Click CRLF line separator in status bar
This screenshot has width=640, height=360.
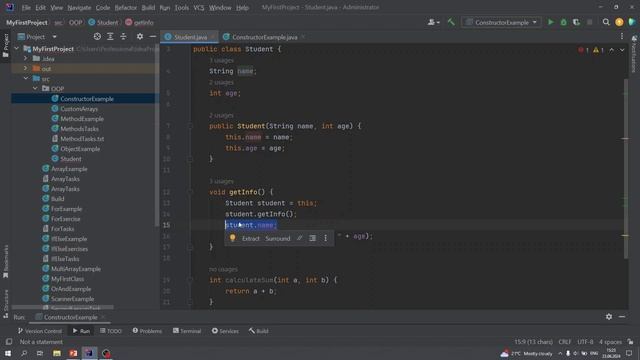[x=564, y=342]
